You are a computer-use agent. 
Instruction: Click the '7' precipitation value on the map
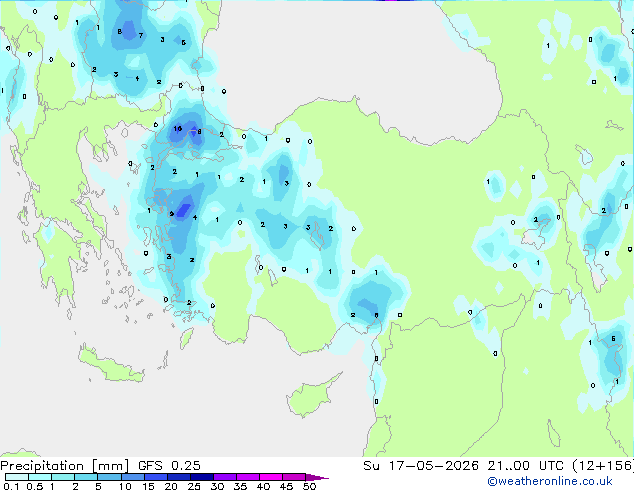pos(141,36)
